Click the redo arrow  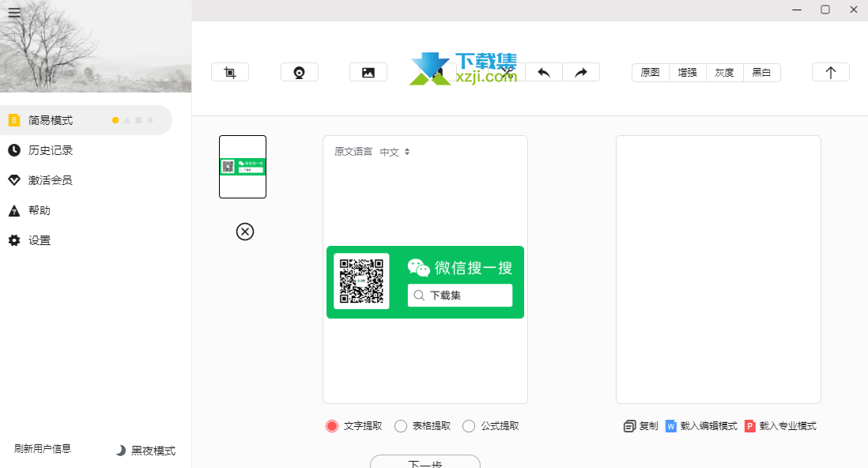(581, 73)
